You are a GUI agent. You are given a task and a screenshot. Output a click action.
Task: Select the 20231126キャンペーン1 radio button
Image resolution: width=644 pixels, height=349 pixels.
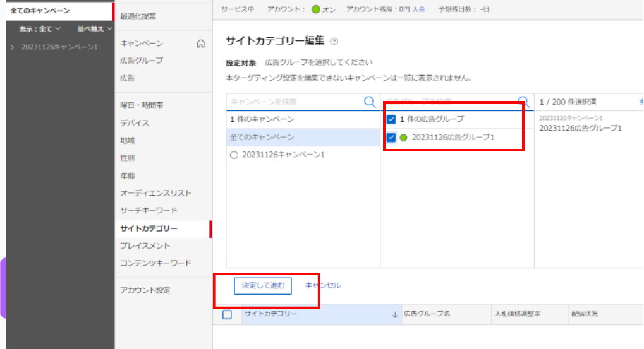(x=233, y=155)
